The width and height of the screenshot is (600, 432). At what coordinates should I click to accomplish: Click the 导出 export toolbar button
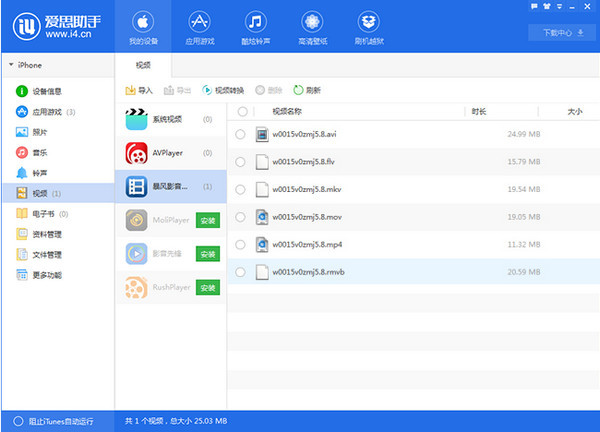point(177,90)
